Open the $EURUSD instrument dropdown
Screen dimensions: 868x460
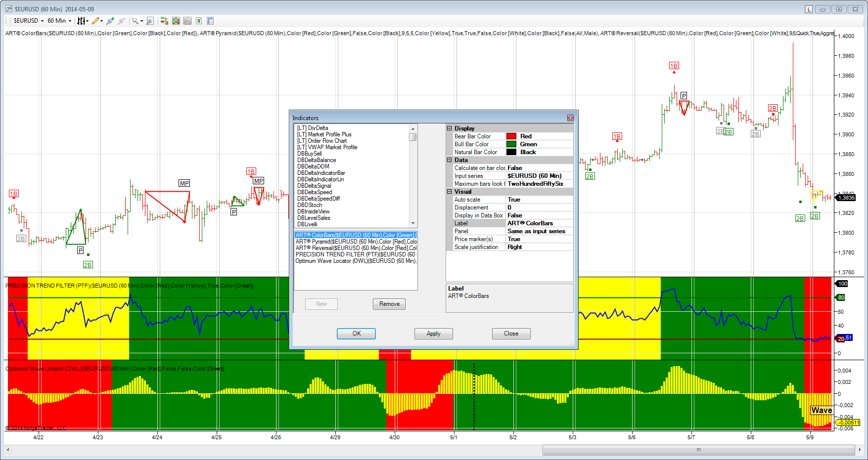(28, 21)
